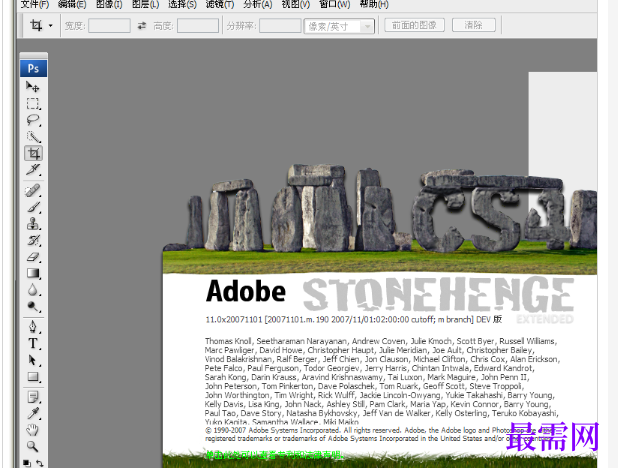
Task: Open the 编辑(E) menu
Action: click(72, 5)
